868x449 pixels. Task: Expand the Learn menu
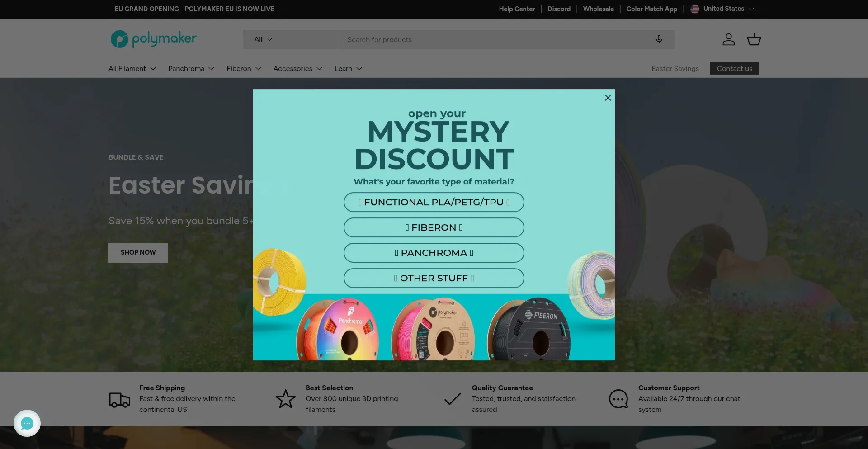pos(348,69)
